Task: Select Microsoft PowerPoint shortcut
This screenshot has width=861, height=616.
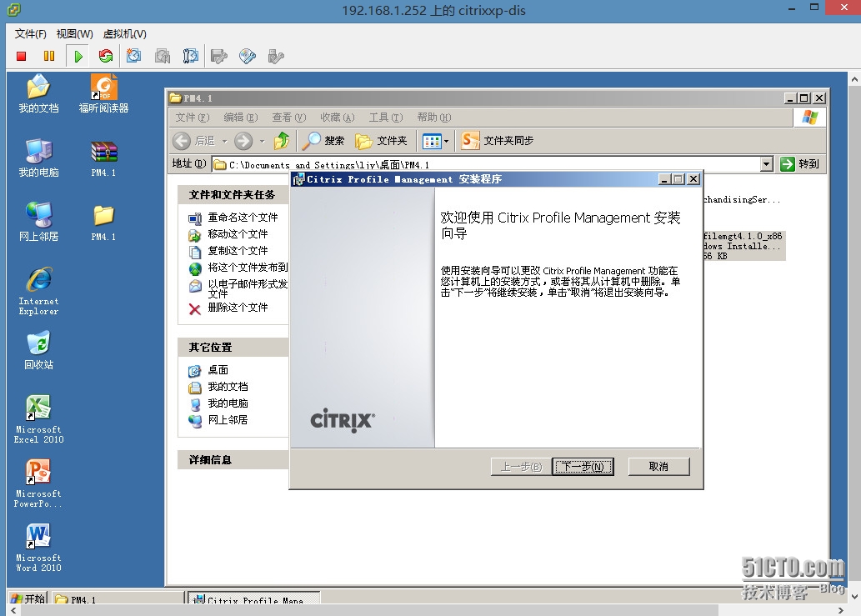Action: click(38, 483)
